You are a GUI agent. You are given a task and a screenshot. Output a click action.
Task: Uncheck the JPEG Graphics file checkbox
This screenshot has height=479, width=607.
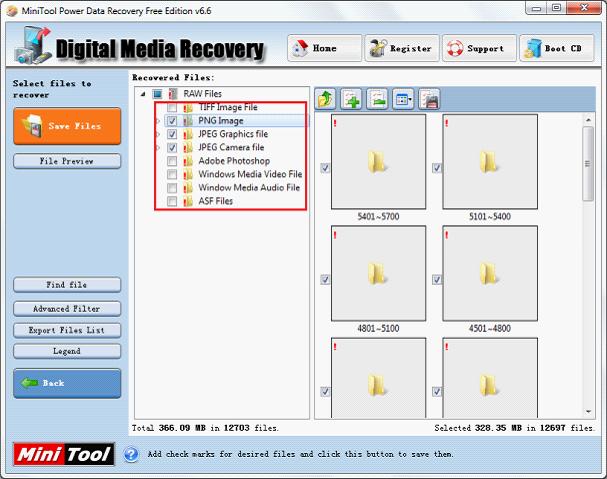(172, 134)
